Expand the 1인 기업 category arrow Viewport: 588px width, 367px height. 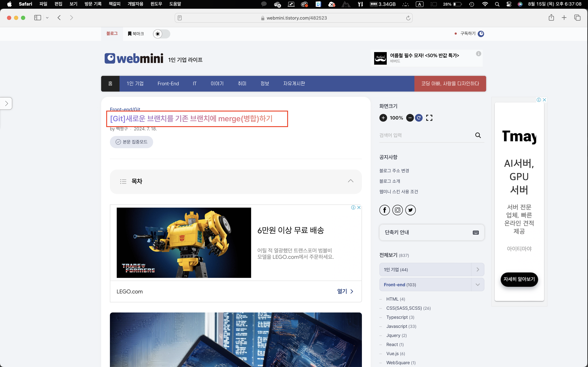pos(477,270)
